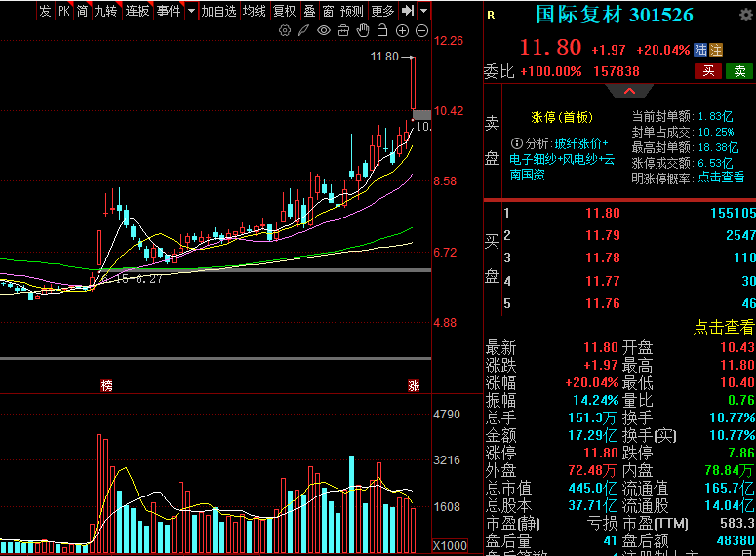Click the orange 注 badge
Image resolution: width=756 pixels, height=556 pixels.
click(716, 50)
